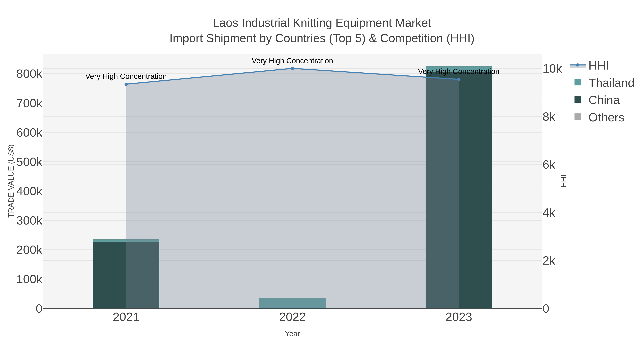Click the 10k right axis tick
The image size is (644, 362).
[552, 69]
